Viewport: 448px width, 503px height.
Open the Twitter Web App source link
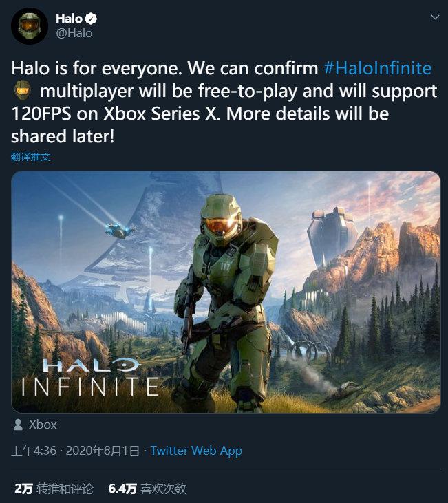[196, 451]
